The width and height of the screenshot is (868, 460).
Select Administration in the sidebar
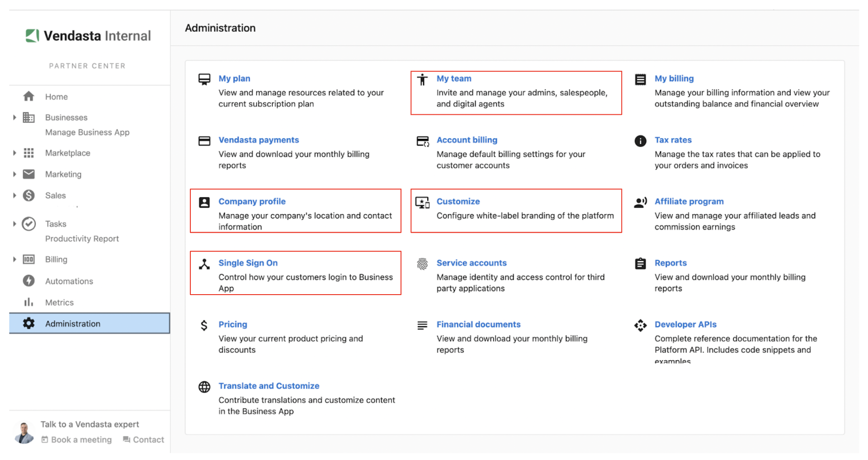click(90, 323)
